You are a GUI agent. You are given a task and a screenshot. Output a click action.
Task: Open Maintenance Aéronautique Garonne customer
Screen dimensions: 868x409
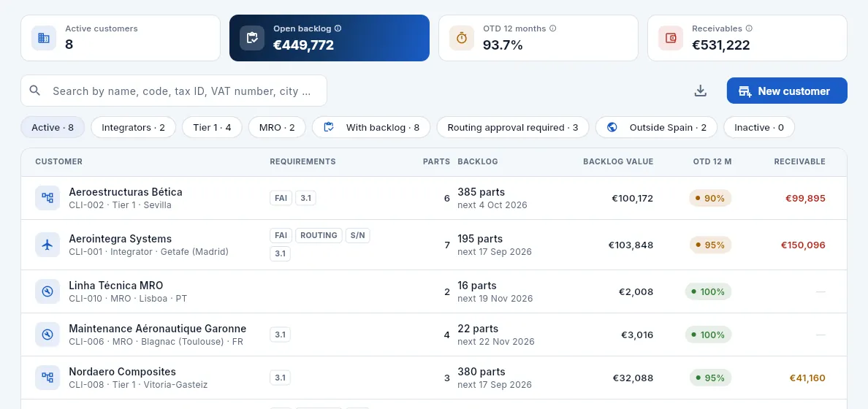pyautogui.click(x=433, y=335)
